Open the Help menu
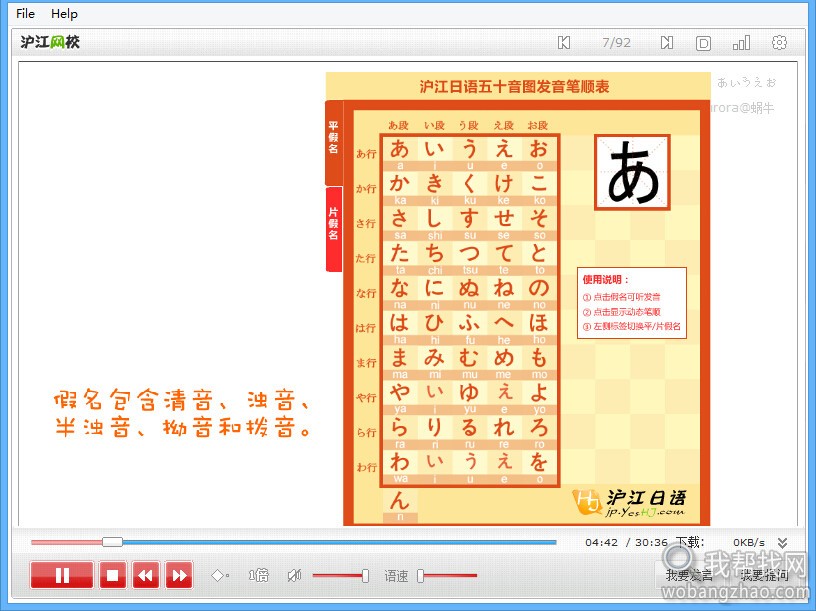816x611 pixels. pos(65,14)
